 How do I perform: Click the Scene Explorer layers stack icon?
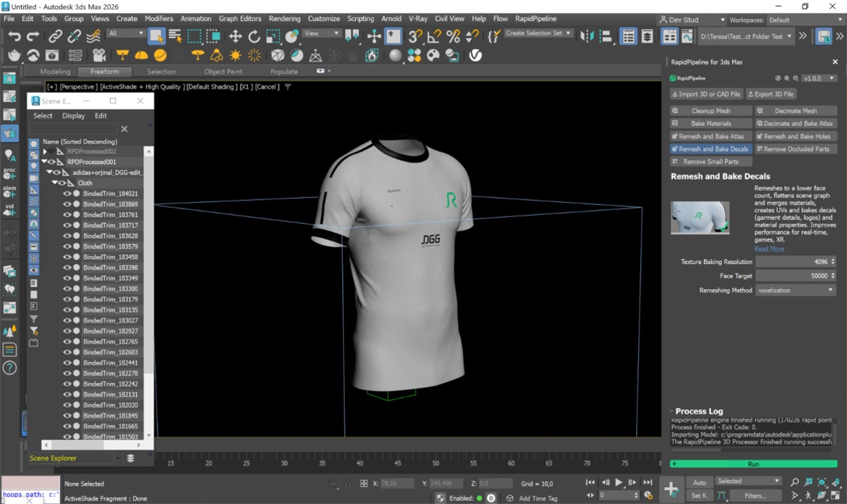(x=130, y=458)
